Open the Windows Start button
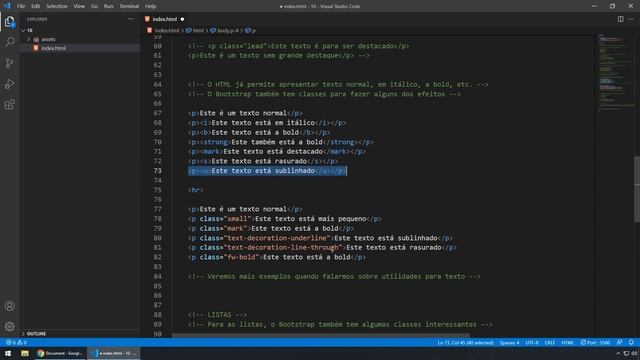The height and width of the screenshot is (360, 640). 8,353
